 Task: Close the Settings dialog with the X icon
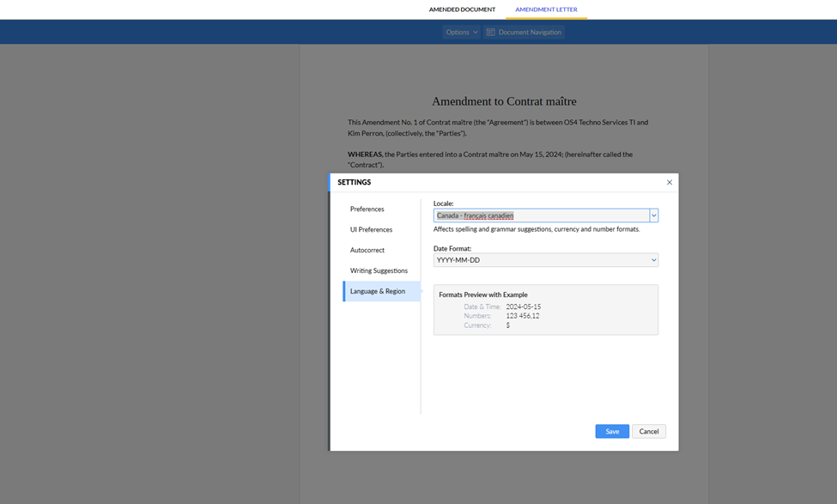(x=670, y=183)
